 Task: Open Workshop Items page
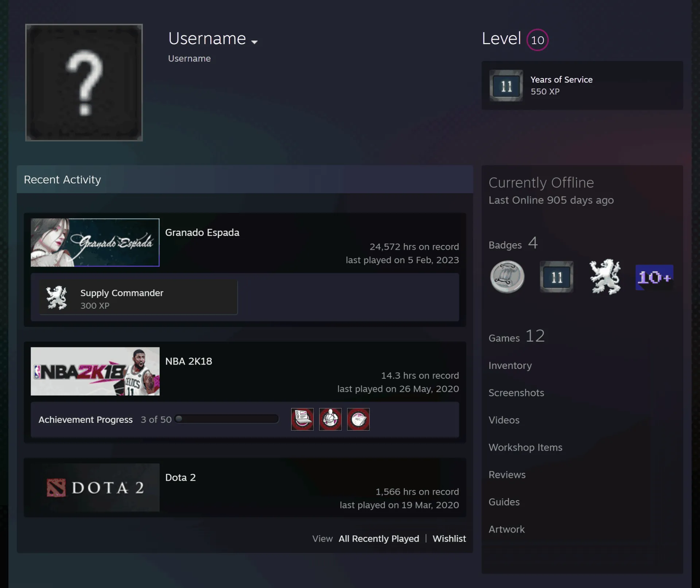click(x=525, y=447)
